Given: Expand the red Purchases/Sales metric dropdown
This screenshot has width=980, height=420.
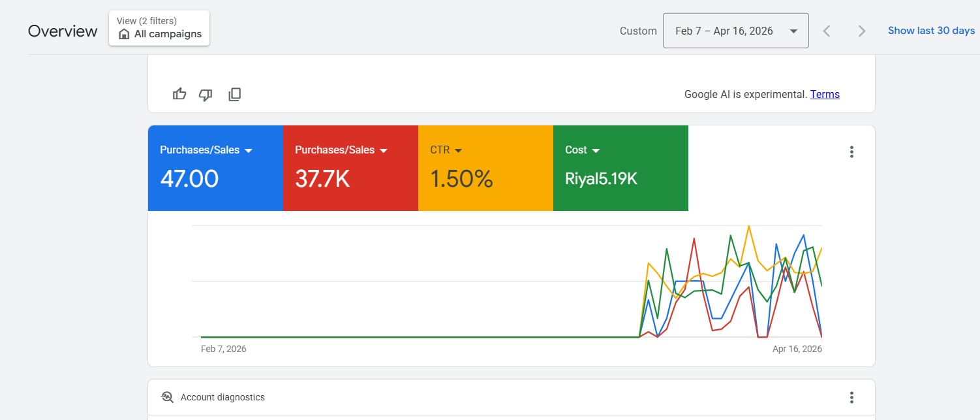Looking at the screenshot, I should tap(383, 151).
